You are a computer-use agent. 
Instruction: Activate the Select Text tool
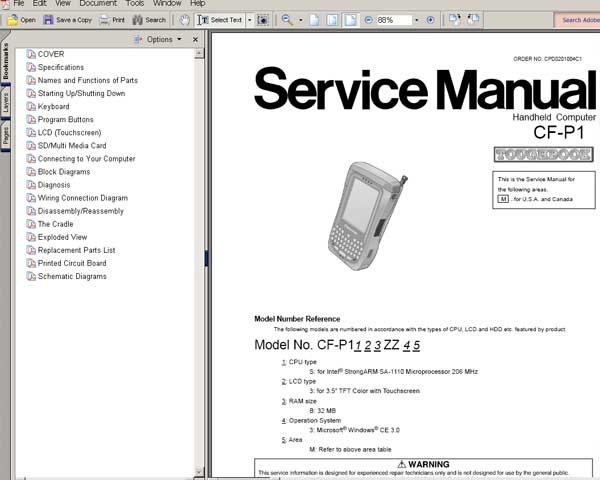220,20
